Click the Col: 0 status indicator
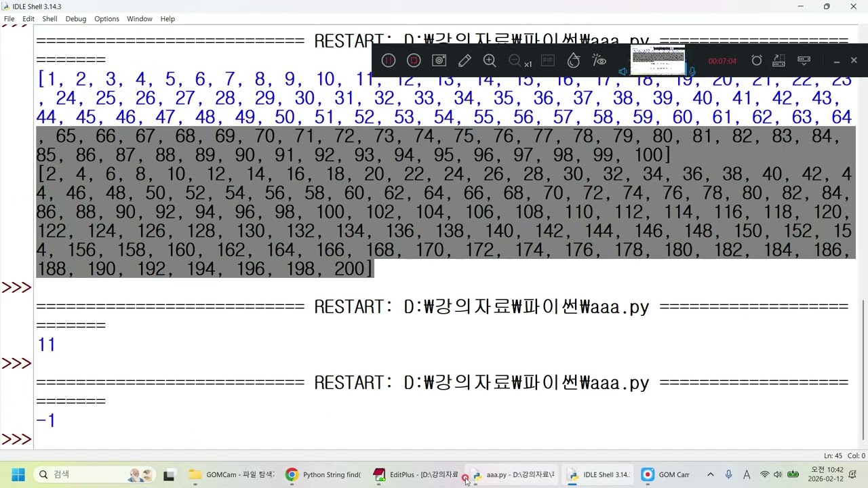Viewport: 868px width, 488px height. (x=857, y=456)
